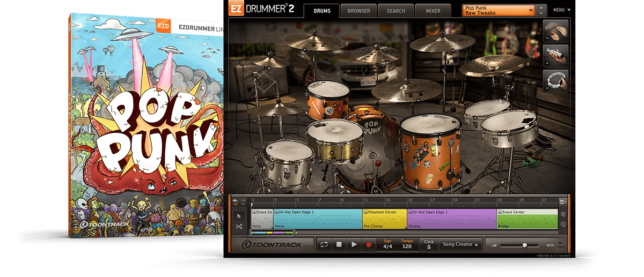
Task: Step to previous preset with up arrow
Action: [541, 8]
